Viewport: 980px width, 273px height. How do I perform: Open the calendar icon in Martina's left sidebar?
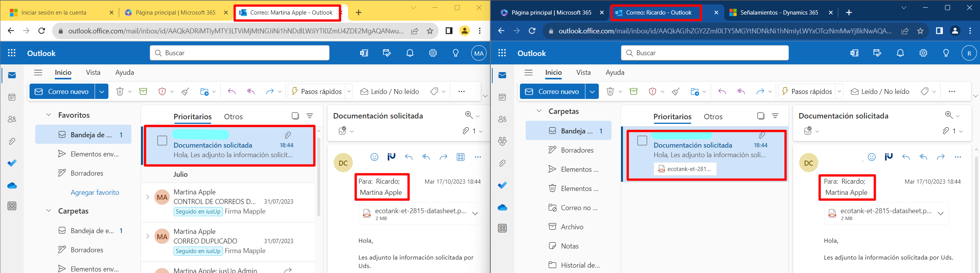coord(12,97)
